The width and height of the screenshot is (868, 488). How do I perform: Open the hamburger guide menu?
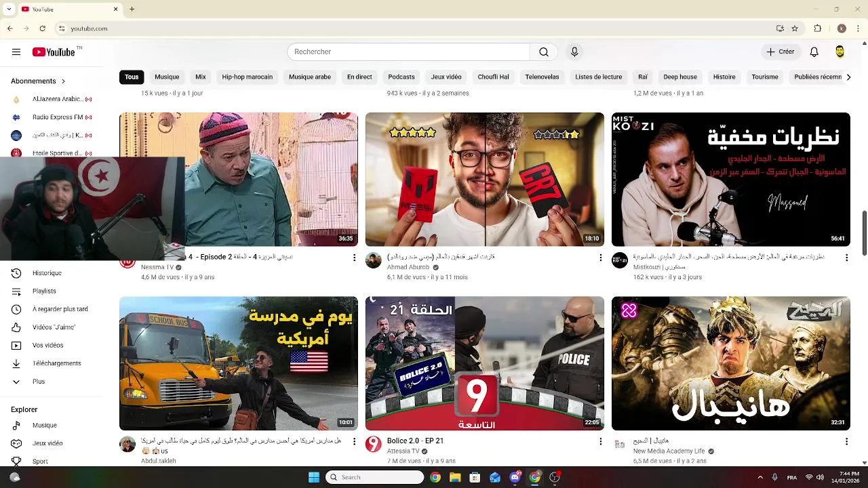[x=16, y=52]
